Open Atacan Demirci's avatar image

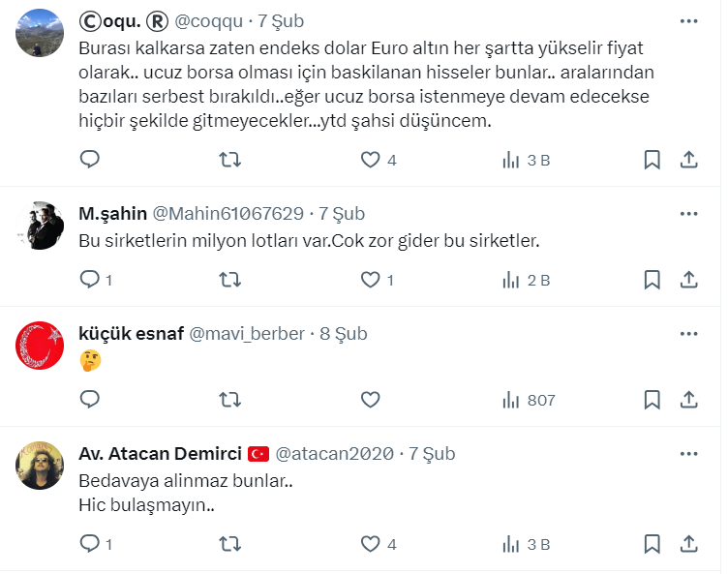coord(41,467)
